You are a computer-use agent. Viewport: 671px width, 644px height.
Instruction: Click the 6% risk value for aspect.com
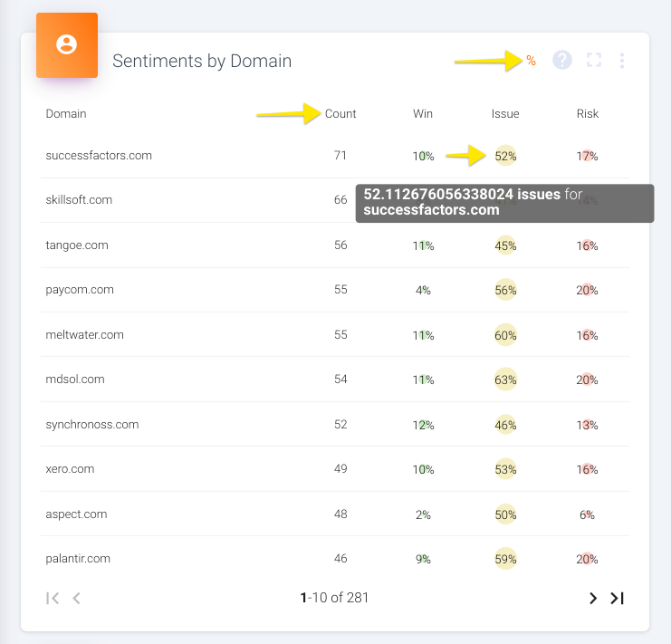(x=587, y=514)
